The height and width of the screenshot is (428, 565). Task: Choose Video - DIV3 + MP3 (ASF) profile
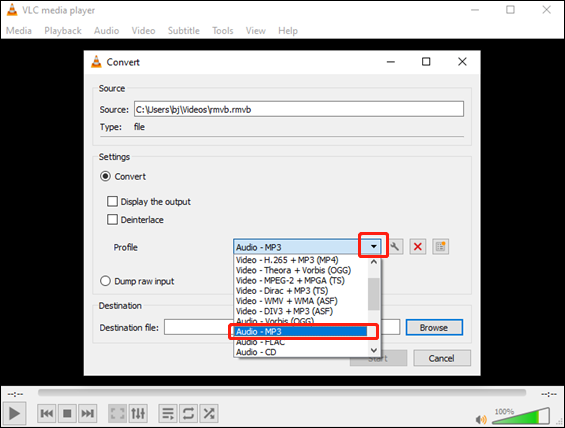(x=301, y=311)
